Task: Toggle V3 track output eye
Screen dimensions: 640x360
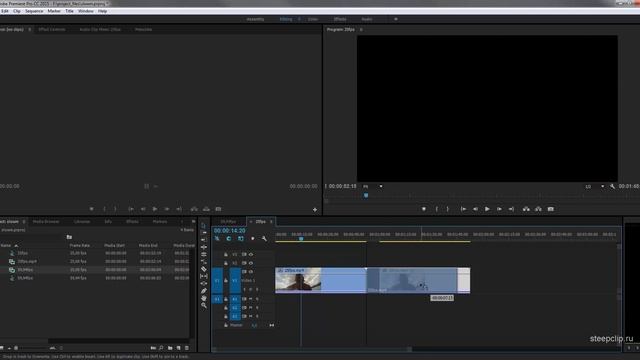Action: tap(251, 254)
